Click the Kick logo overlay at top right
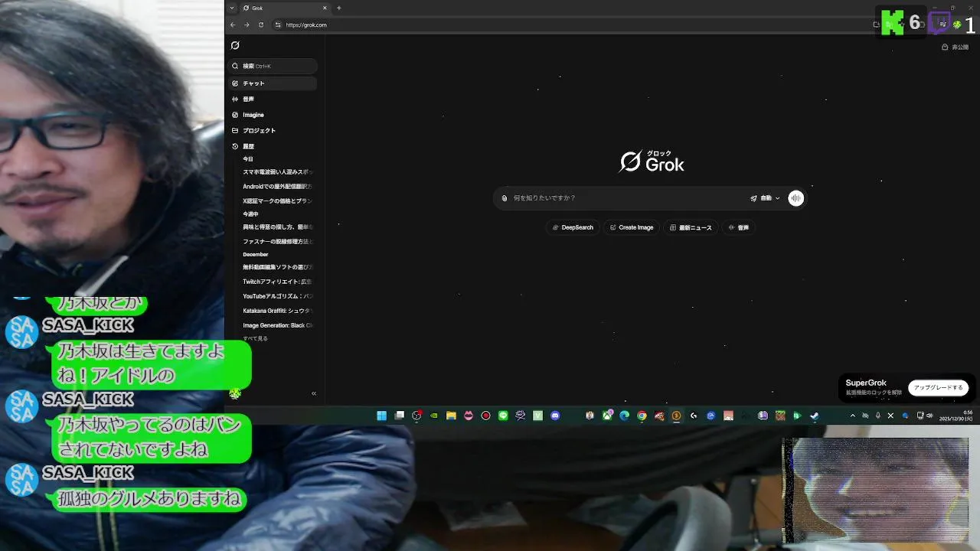Screen dimensions: 980x551 (893, 22)
